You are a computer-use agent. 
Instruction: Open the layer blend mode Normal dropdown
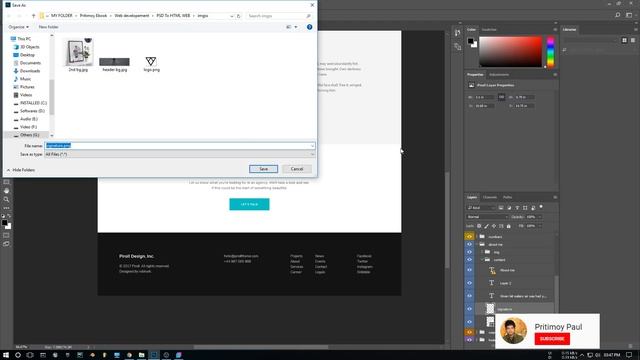[487, 217]
